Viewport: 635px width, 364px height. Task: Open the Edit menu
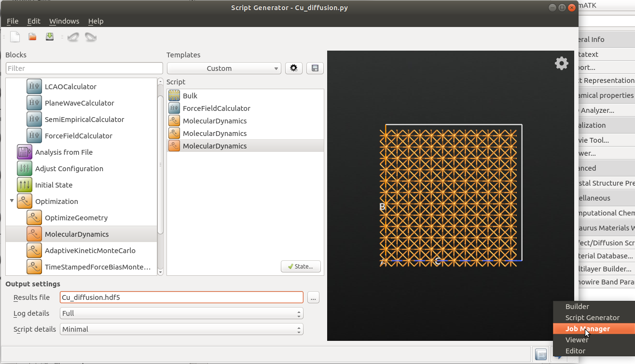click(34, 21)
